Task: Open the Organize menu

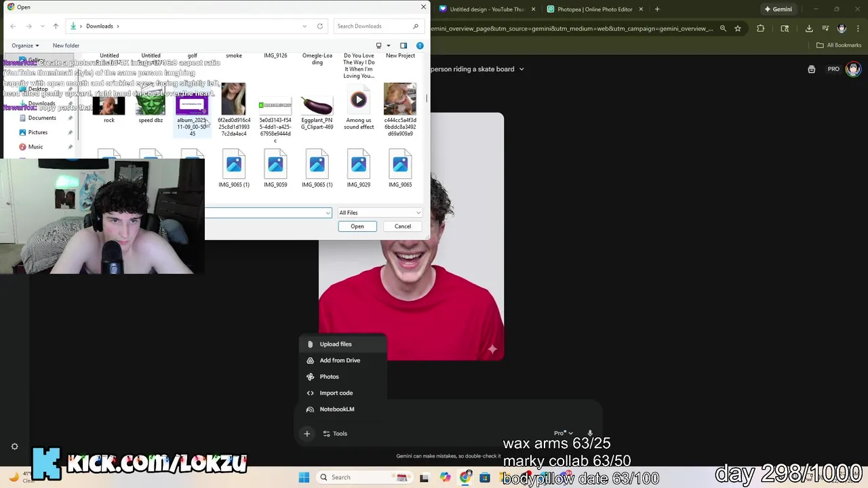Action: click(25, 45)
